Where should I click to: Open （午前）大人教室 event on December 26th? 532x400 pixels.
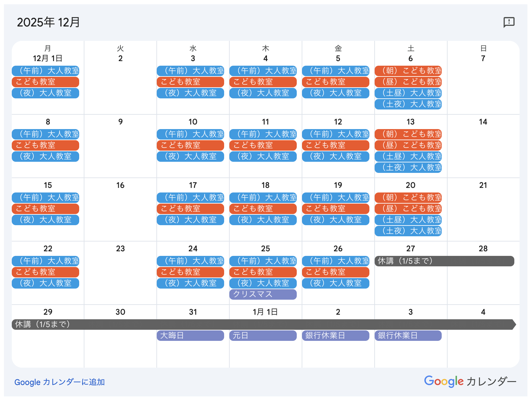click(x=335, y=261)
